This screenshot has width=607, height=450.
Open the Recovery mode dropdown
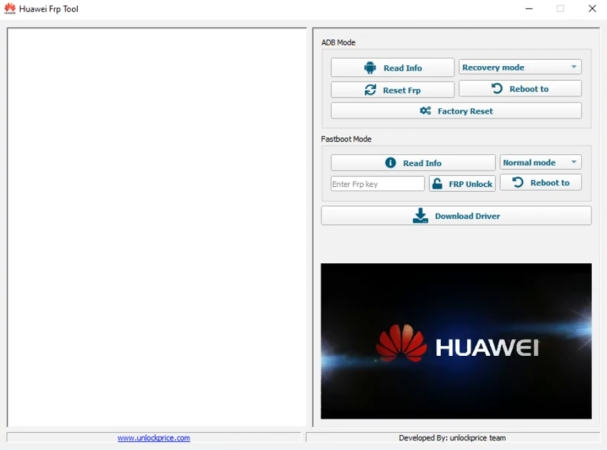click(520, 67)
